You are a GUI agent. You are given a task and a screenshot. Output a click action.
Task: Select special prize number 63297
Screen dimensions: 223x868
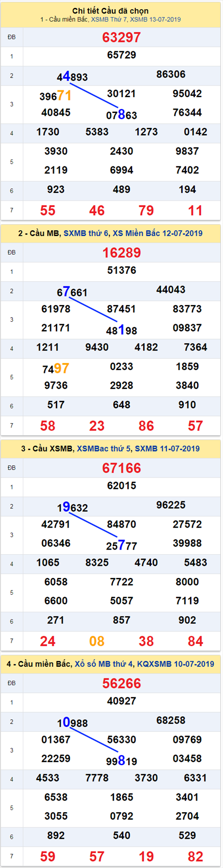[122, 37]
